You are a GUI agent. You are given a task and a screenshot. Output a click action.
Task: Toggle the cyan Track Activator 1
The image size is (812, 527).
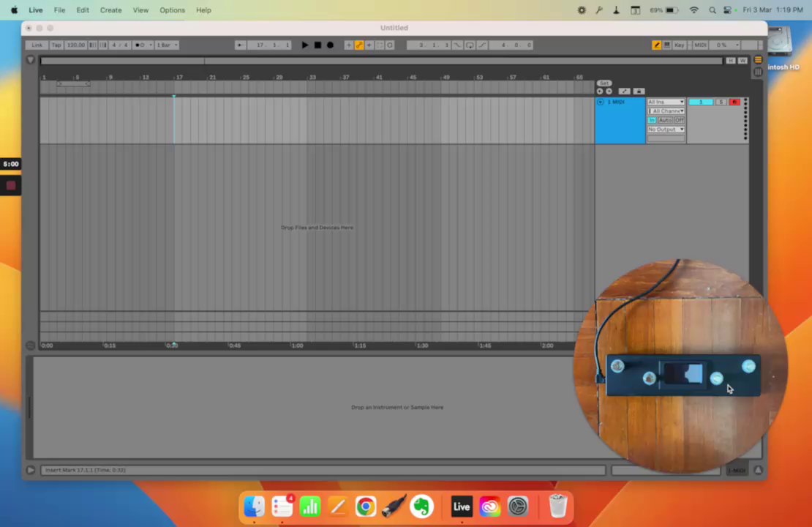pos(701,102)
